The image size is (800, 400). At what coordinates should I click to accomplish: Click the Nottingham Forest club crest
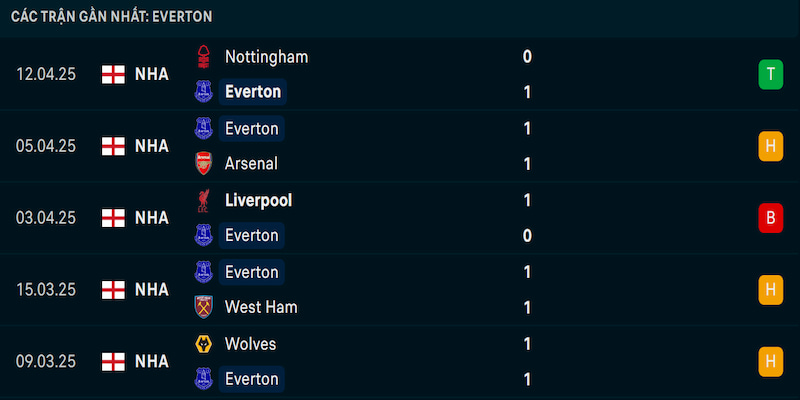[204, 57]
